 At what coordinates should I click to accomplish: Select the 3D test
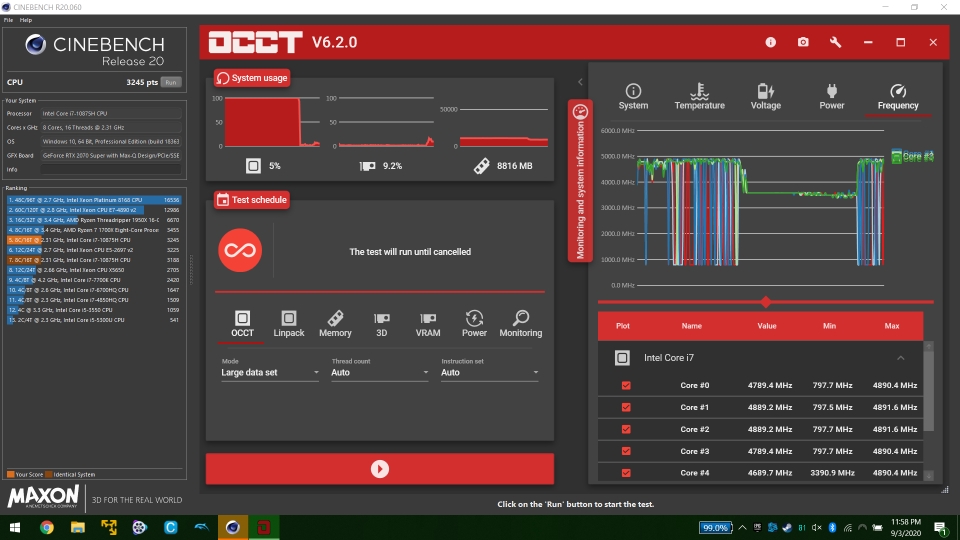click(381, 324)
